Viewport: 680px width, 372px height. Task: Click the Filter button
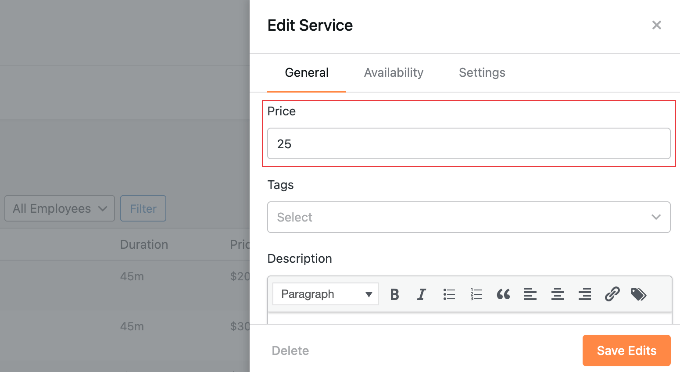pos(143,209)
